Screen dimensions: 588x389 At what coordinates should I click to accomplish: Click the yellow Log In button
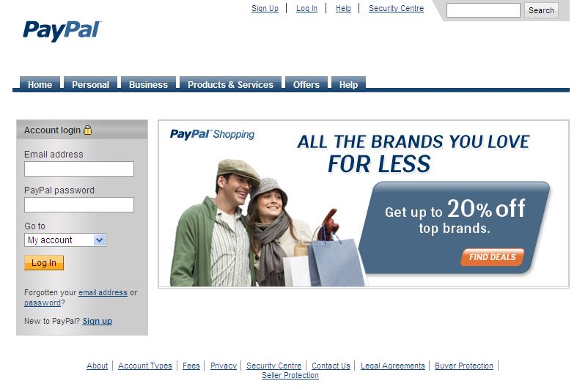44,263
